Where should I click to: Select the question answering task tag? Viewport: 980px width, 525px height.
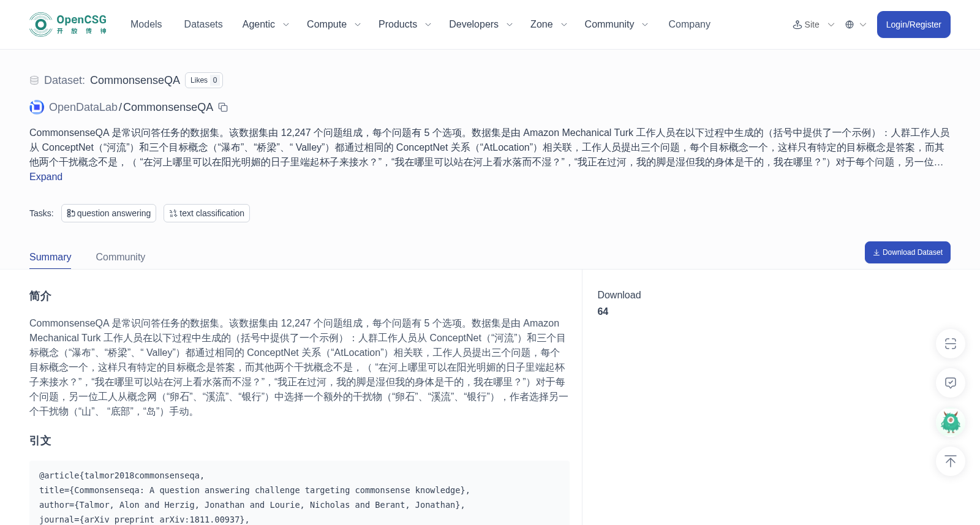108,213
